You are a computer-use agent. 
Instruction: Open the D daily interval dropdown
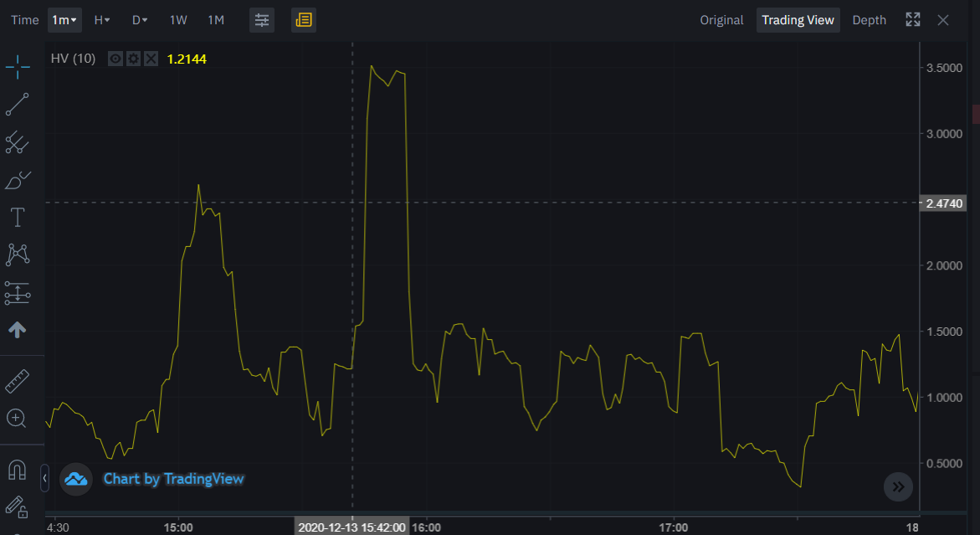[140, 20]
